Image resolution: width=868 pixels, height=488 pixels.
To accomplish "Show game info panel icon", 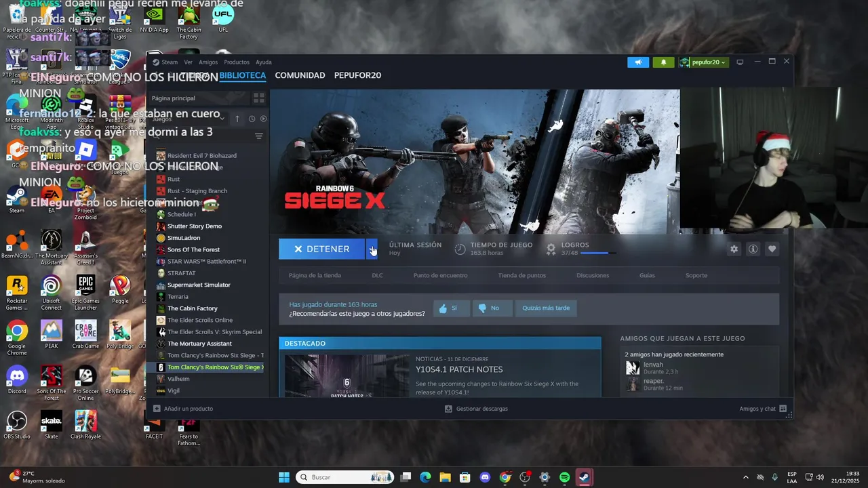I will (753, 249).
